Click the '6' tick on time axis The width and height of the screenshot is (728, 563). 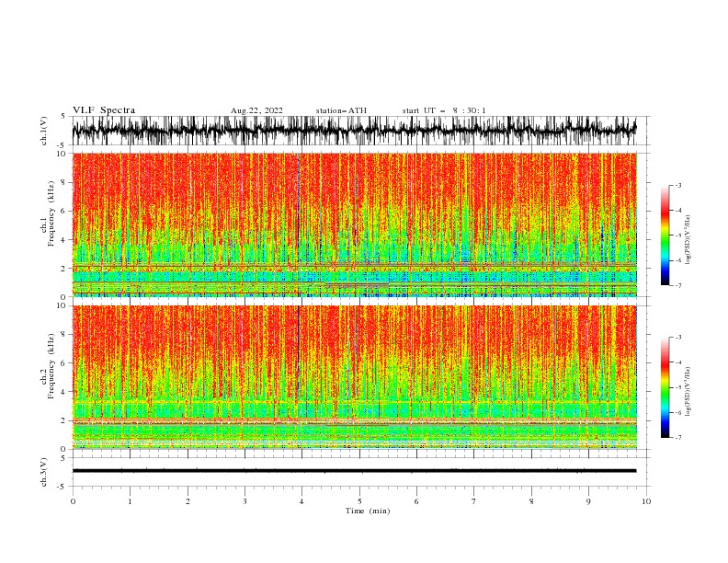[x=416, y=501]
